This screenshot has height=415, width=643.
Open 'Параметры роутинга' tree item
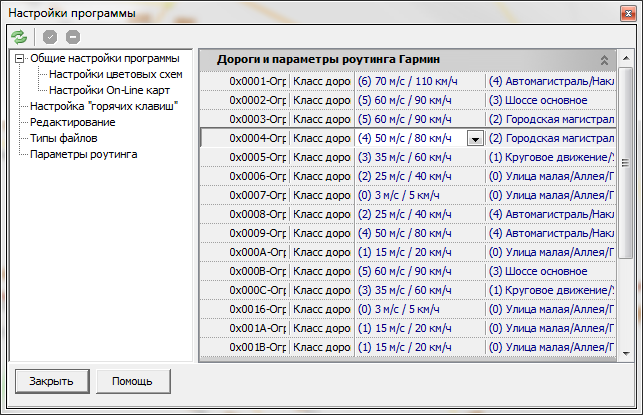pyautogui.click(x=83, y=154)
